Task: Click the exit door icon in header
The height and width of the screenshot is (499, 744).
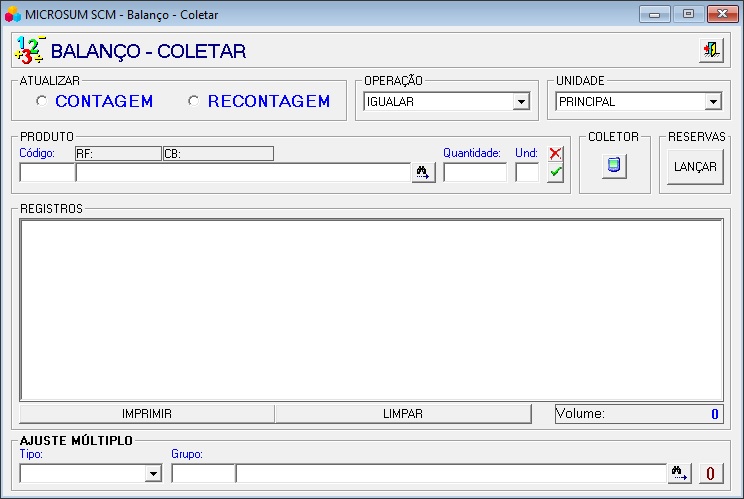Action: [711, 50]
